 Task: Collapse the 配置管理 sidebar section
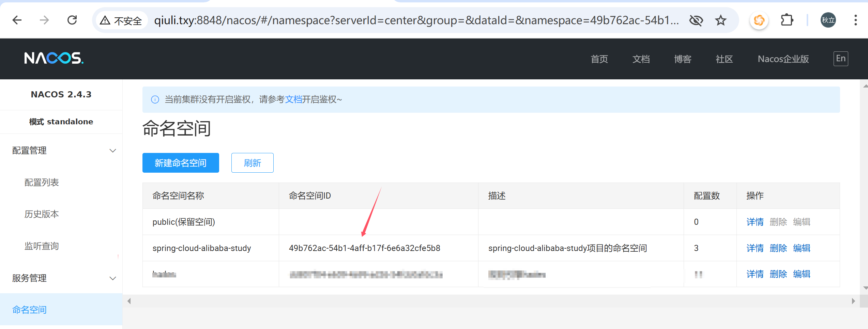[x=112, y=151]
